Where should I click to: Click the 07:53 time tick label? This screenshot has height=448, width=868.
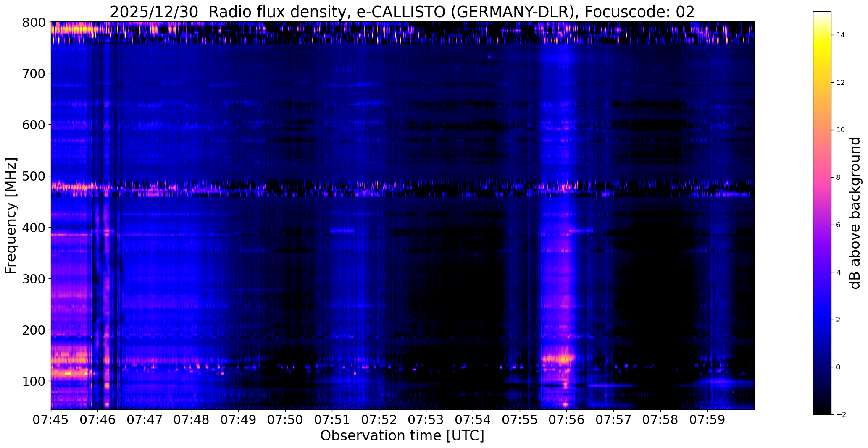click(x=426, y=420)
